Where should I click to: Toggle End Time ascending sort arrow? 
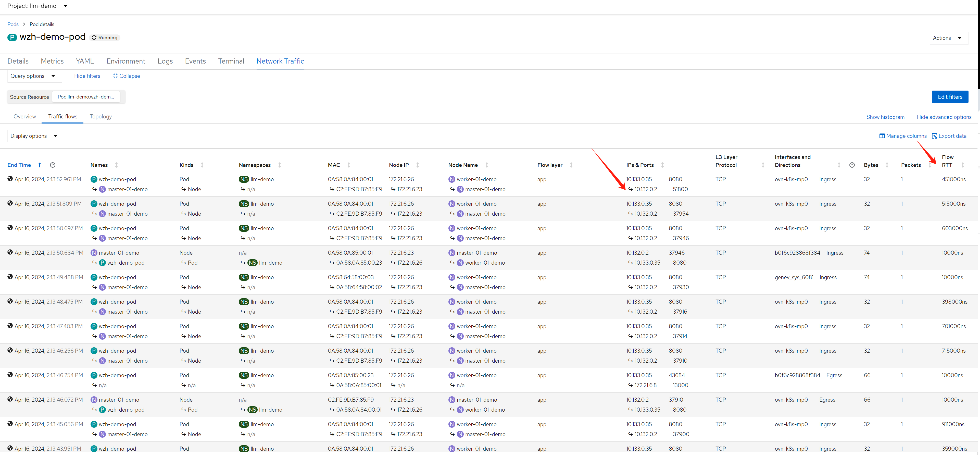pyautogui.click(x=40, y=165)
